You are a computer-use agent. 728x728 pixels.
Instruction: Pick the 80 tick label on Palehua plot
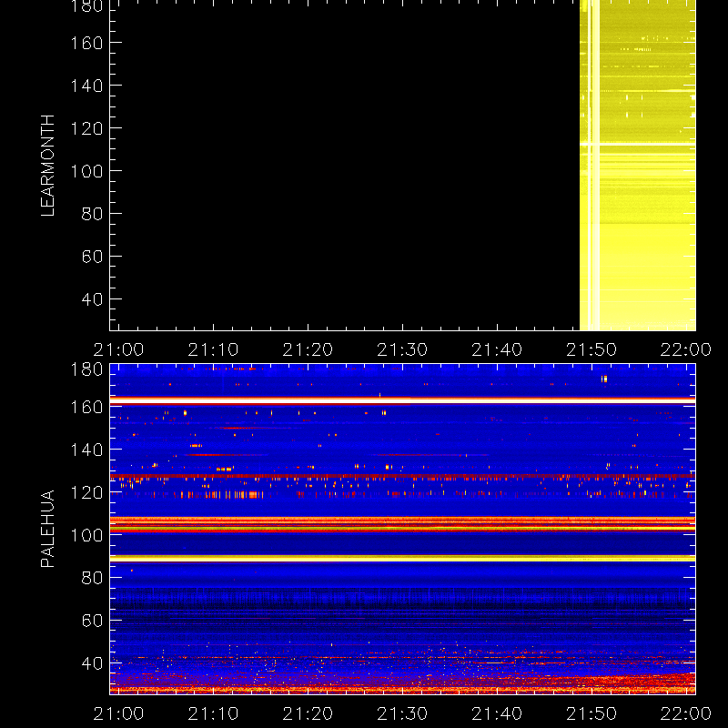tap(92, 578)
